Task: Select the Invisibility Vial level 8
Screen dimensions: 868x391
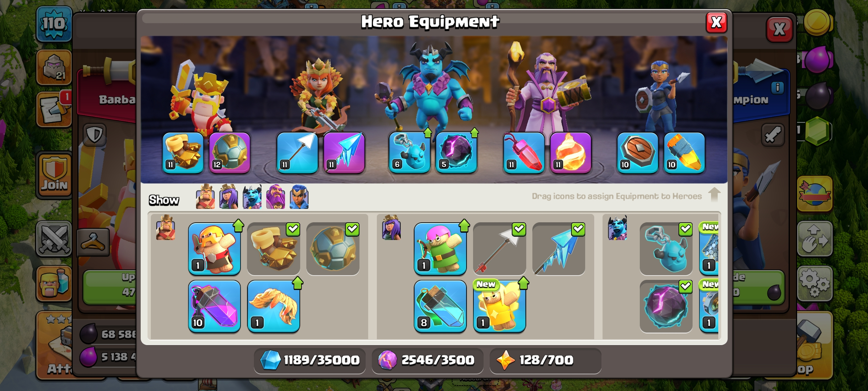Action: coord(440,306)
